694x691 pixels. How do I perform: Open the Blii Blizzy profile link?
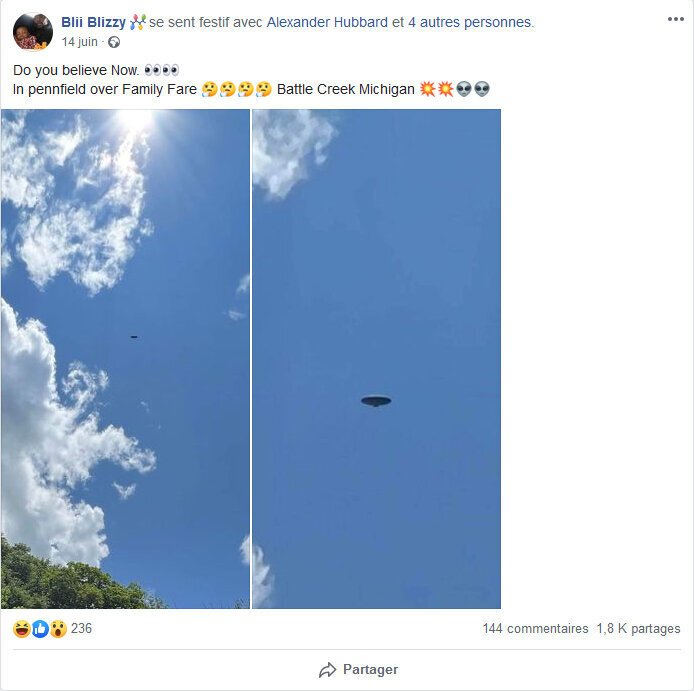[93, 22]
